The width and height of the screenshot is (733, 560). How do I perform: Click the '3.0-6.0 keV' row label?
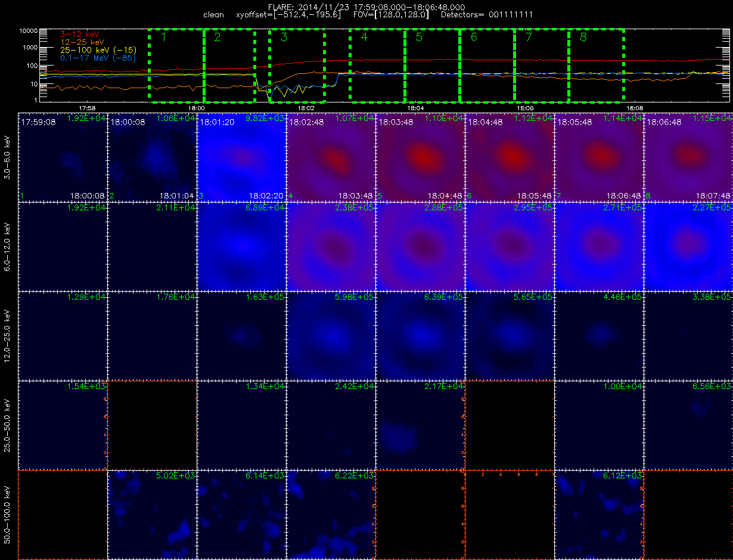[x=7, y=156]
